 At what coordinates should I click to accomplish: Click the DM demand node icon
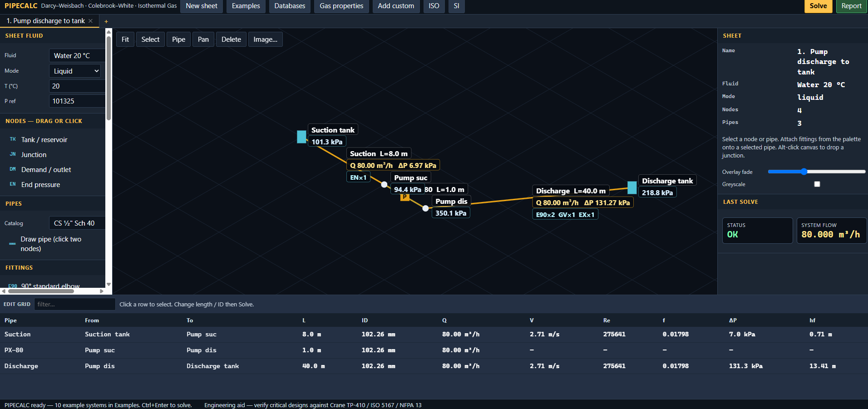click(13, 169)
